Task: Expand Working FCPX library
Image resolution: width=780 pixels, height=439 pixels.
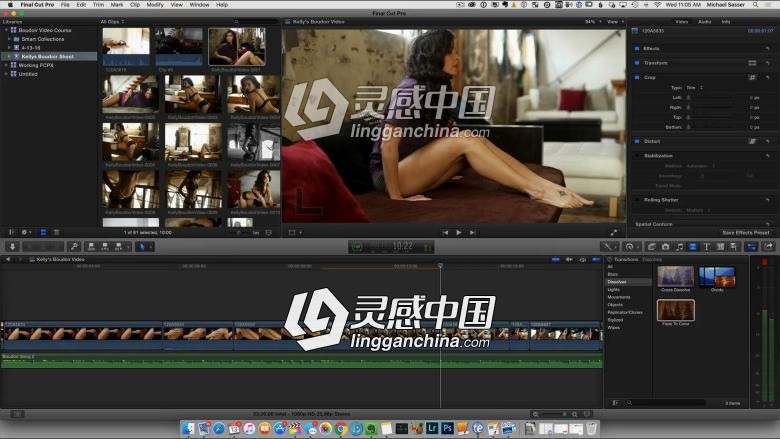Action: pos(6,65)
